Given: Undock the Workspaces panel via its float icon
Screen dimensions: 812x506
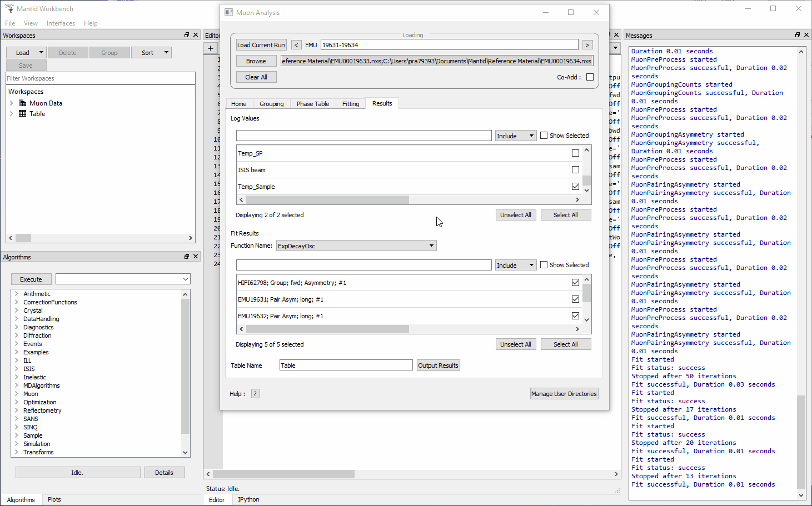Looking at the screenshot, I should point(186,34).
